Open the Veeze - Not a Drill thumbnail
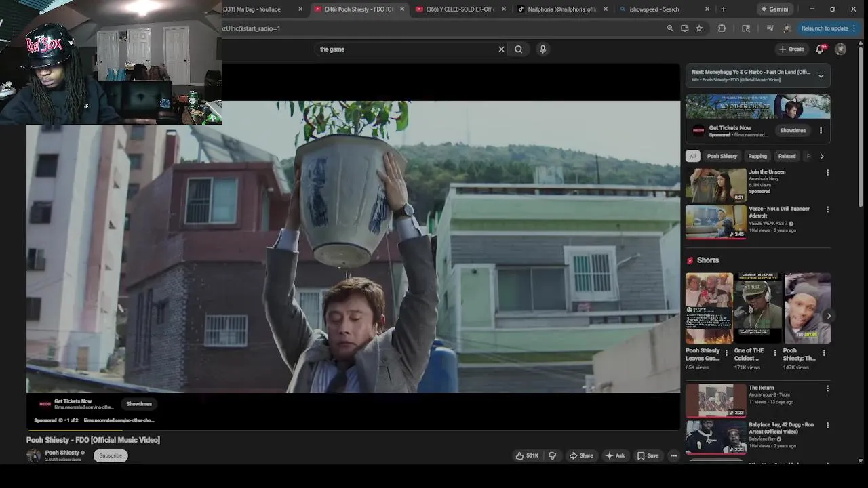The width and height of the screenshot is (868, 488). 715,222
